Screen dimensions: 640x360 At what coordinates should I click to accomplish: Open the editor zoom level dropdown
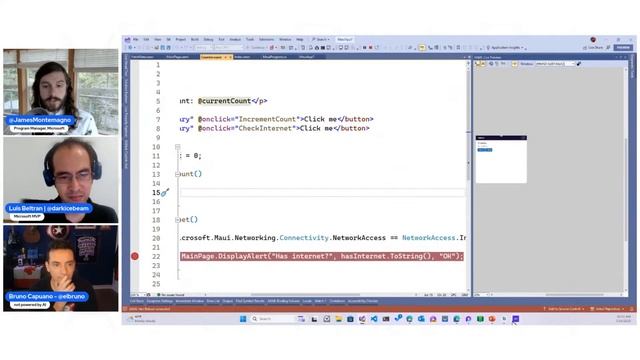[138, 295]
